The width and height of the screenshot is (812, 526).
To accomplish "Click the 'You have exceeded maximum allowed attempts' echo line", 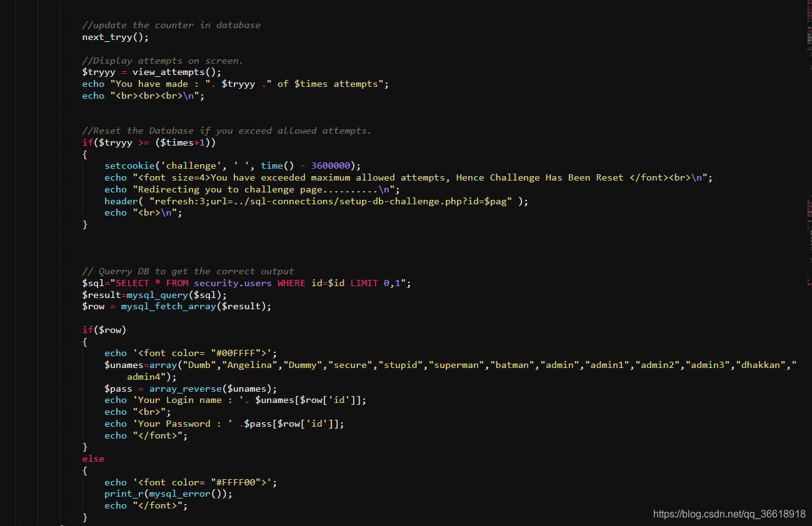I will [x=408, y=177].
